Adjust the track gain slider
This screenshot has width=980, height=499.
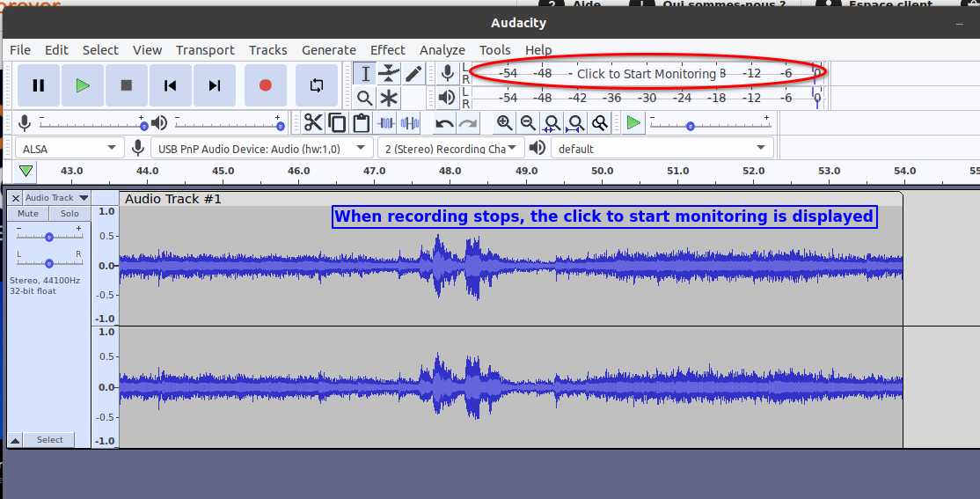(x=48, y=236)
